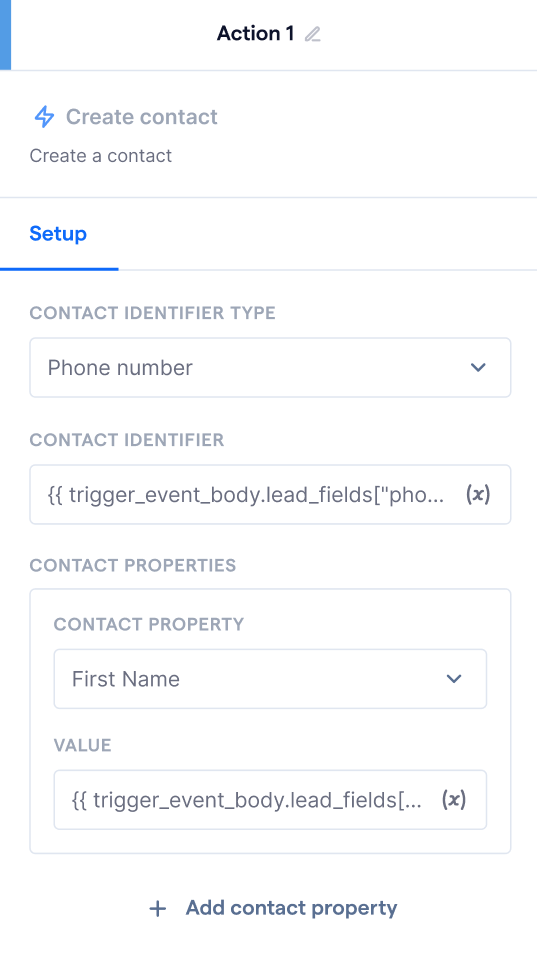Click the Create contact action heading

point(141,117)
